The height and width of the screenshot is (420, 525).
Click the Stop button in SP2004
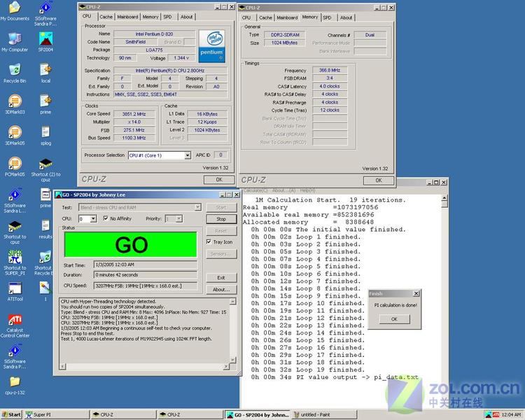[x=221, y=219]
